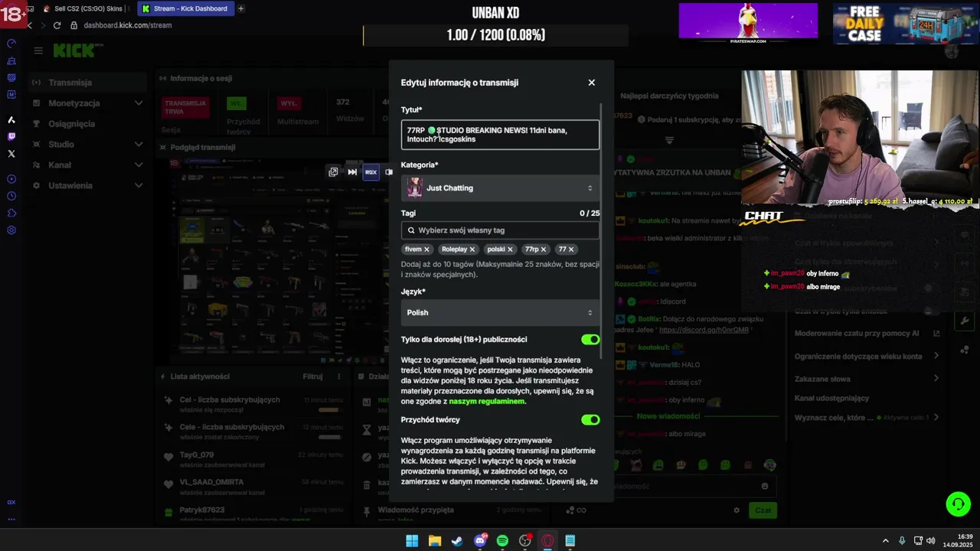The height and width of the screenshot is (551, 980).
Task: Click the skip-forward icon on stream preview
Action: 352,172
